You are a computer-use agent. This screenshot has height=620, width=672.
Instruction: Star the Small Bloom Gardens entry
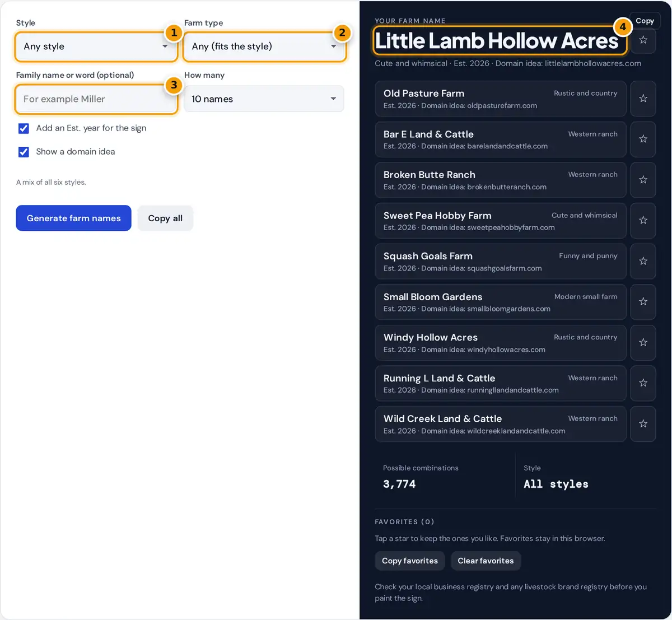click(643, 302)
